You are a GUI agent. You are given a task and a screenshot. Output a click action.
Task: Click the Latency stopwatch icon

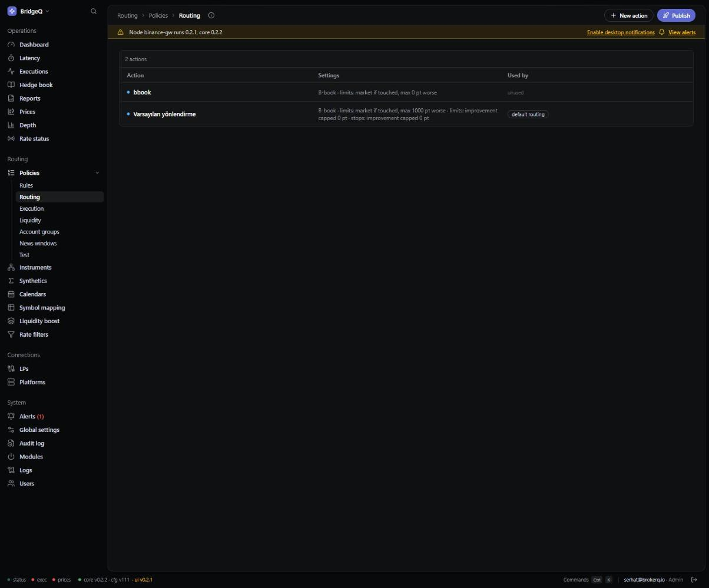click(x=11, y=58)
